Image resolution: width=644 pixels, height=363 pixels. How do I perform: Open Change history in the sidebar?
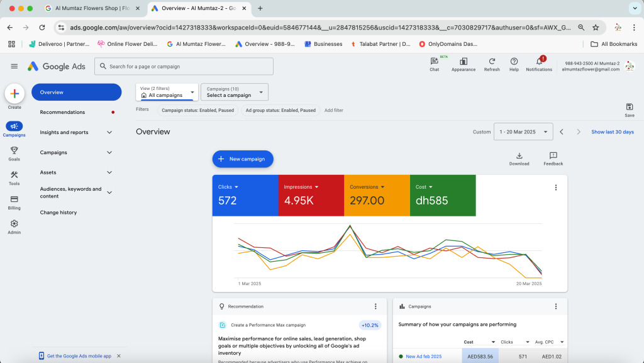point(58,212)
